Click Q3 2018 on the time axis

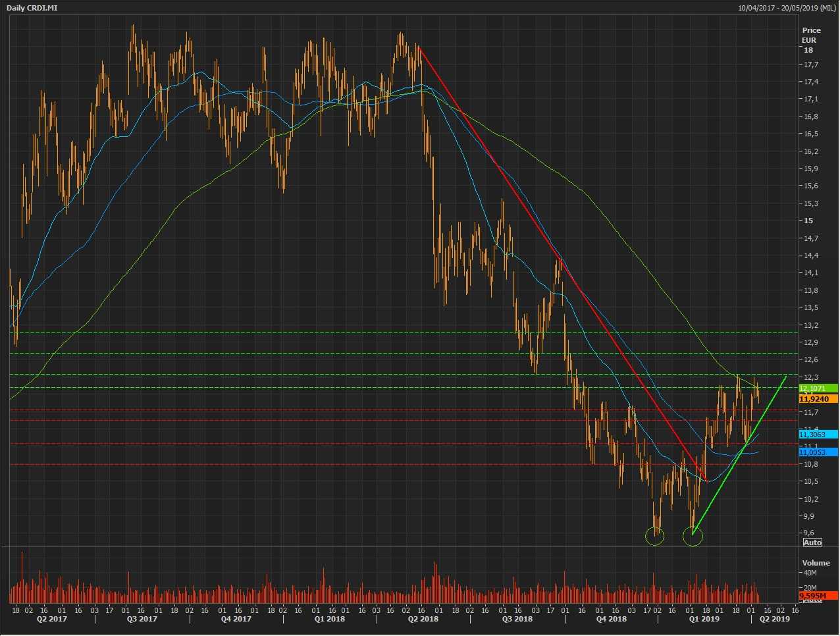[x=517, y=619]
